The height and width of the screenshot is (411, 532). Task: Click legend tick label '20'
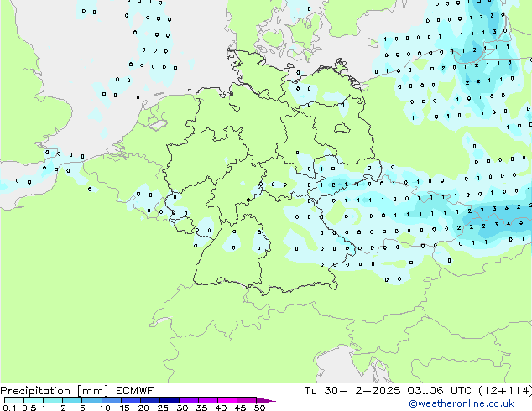(143, 408)
